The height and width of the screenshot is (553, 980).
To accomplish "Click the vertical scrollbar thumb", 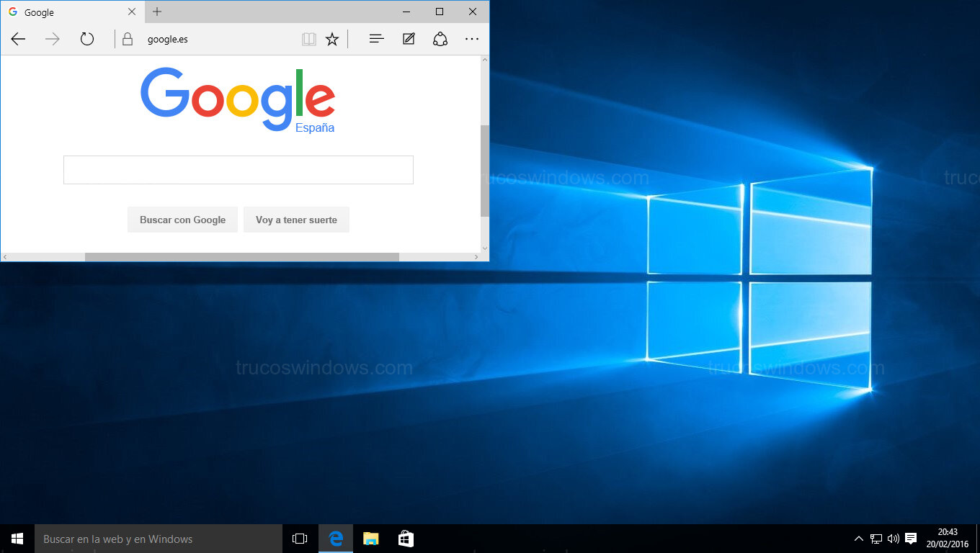I will pyautogui.click(x=484, y=171).
